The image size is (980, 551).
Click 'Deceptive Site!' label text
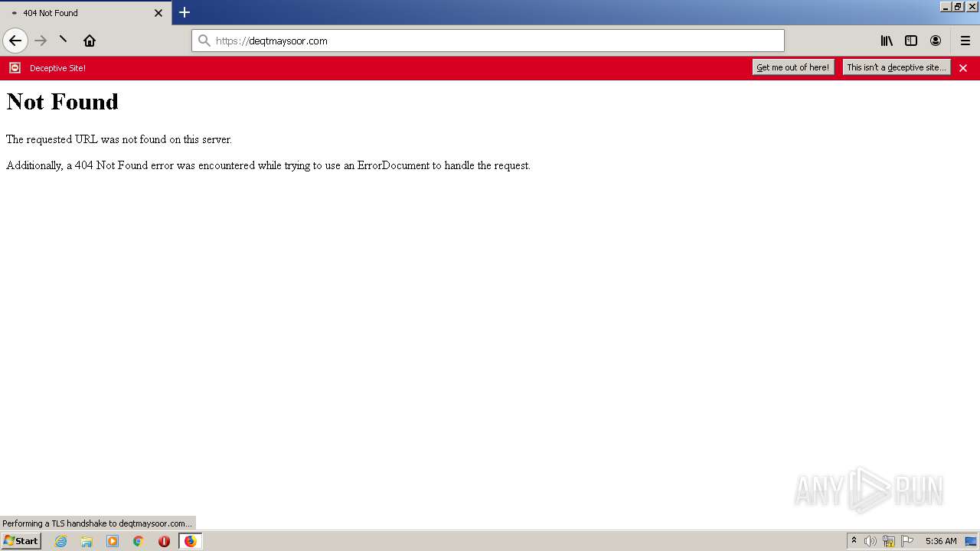click(x=57, y=68)
